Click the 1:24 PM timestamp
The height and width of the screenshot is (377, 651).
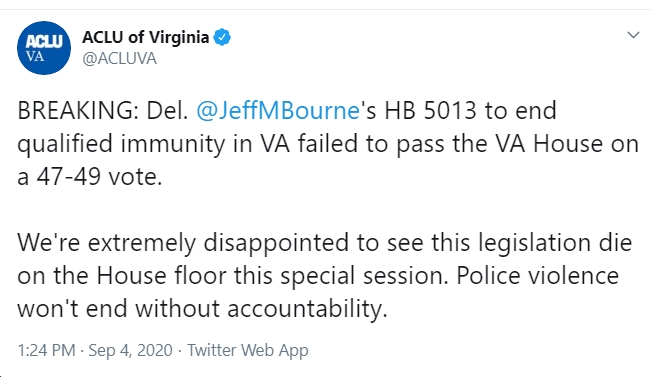pos(46,350)
